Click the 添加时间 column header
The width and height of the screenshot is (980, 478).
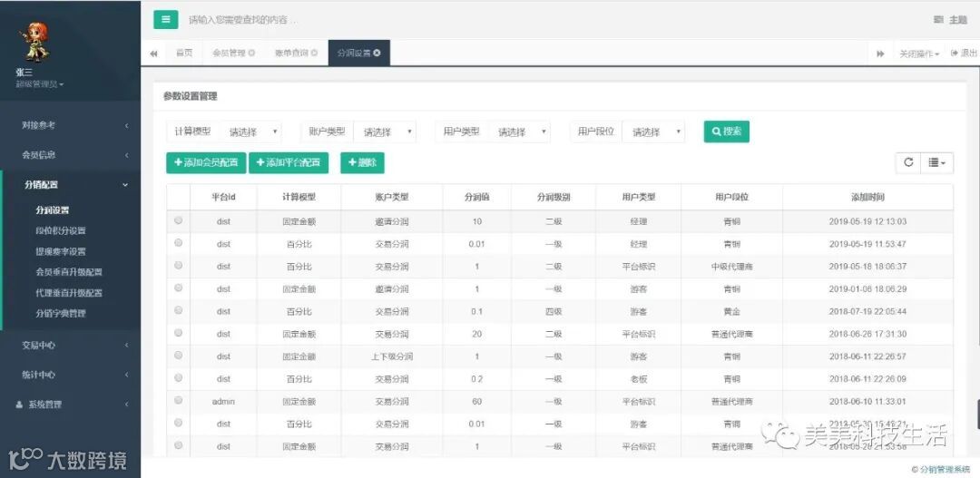[x=867, y=197]
